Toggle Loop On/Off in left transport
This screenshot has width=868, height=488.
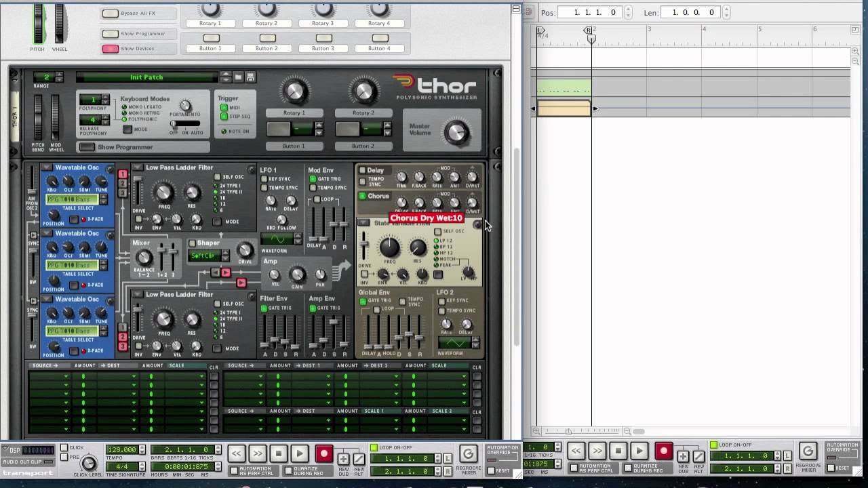click(373, 447)
